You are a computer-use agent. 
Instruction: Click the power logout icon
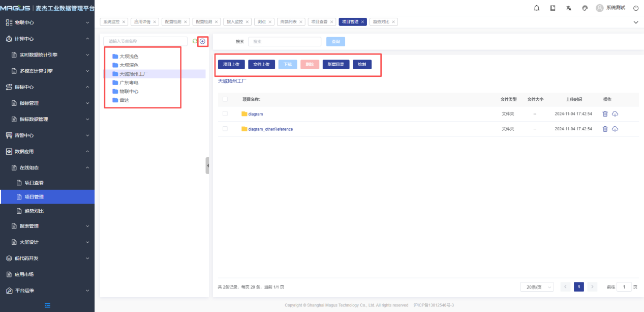635,8
